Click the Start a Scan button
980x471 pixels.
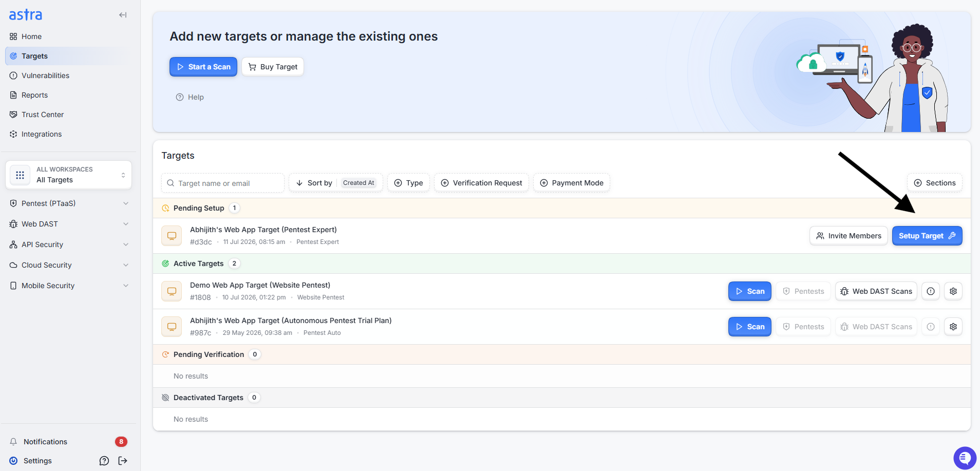[203, 67]
